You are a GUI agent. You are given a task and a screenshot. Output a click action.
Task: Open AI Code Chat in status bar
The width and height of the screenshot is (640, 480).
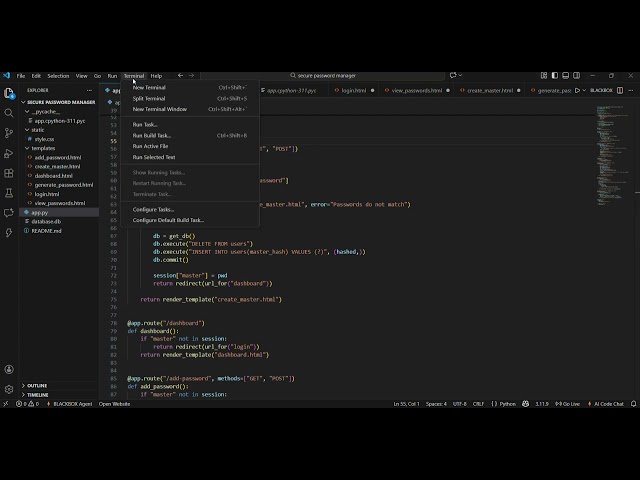click(x=606, y=404)
